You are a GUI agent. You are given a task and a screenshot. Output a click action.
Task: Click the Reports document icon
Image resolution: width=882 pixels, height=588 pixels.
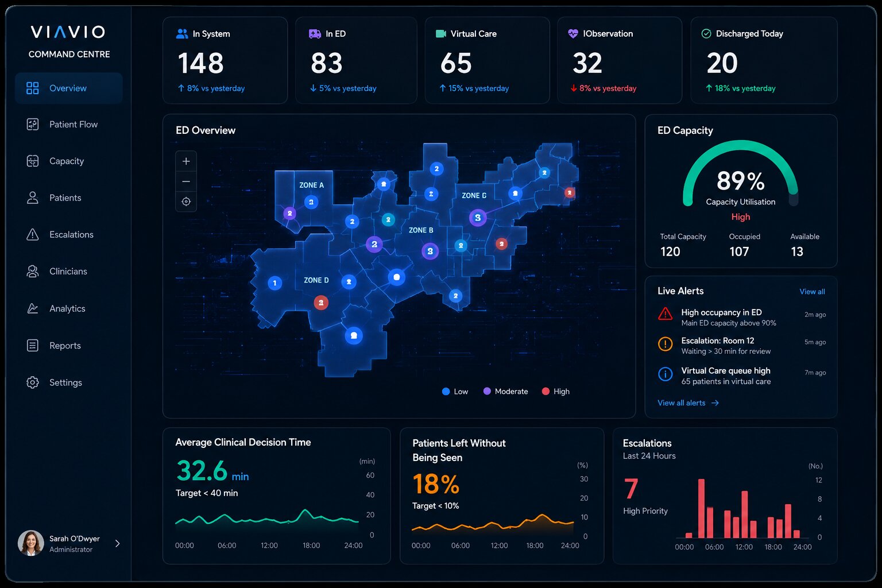click(x=33, y=345)
